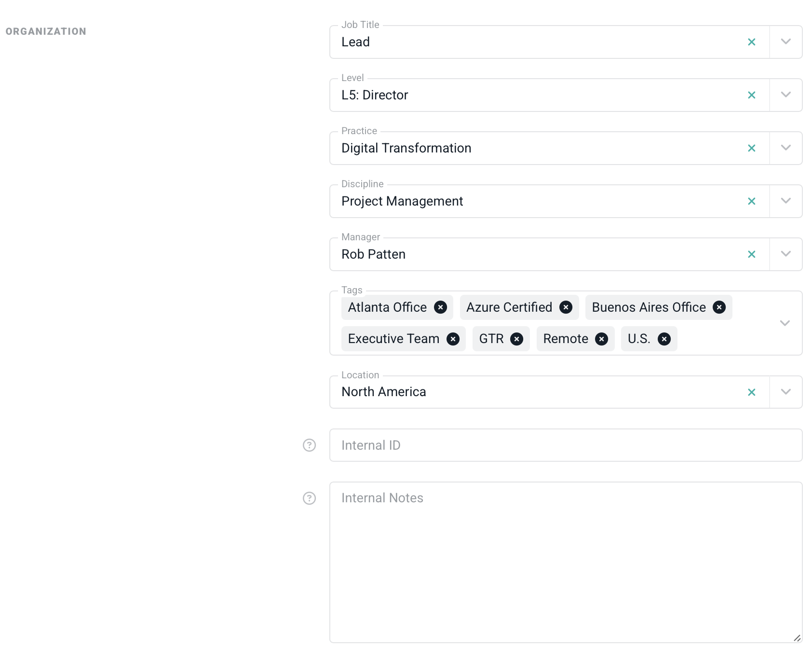
Task: Clear the Manager Rob Patten selection
Action: coord(751,255)
